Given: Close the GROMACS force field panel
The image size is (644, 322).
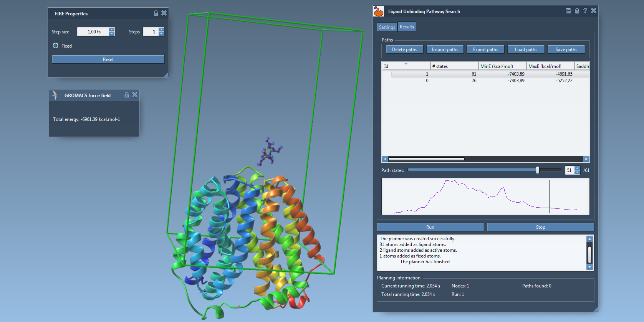Looking at the screenshot, I should (135, 95).
